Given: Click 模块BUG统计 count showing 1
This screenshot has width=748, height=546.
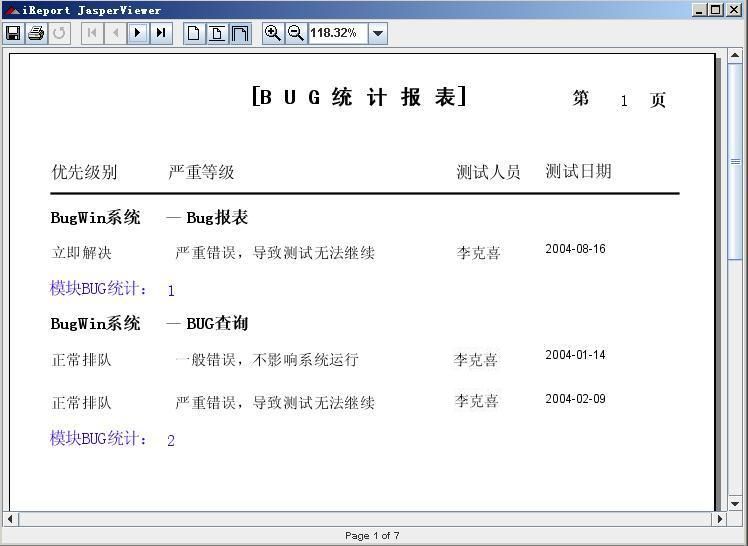Looking at the screenshot, I should tap(171, 291).
